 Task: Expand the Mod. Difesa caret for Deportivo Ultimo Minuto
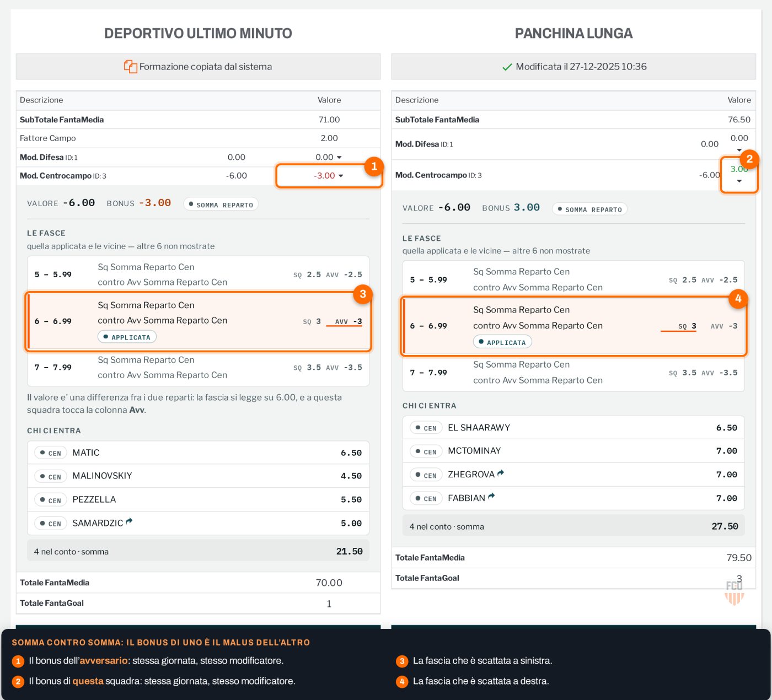pos(339,158)
